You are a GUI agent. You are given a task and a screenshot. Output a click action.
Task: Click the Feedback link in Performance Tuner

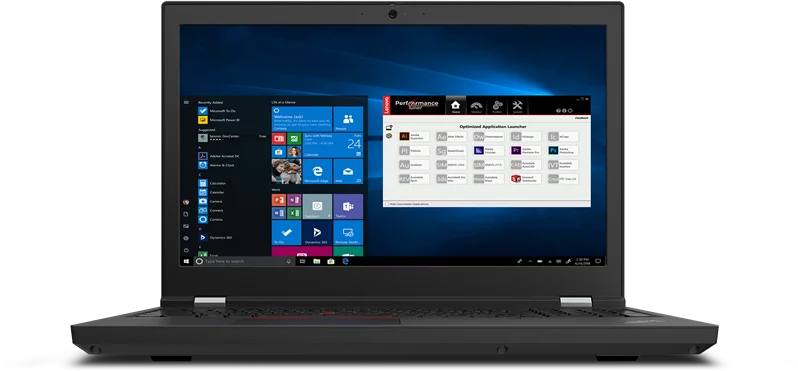pos(582,118)
